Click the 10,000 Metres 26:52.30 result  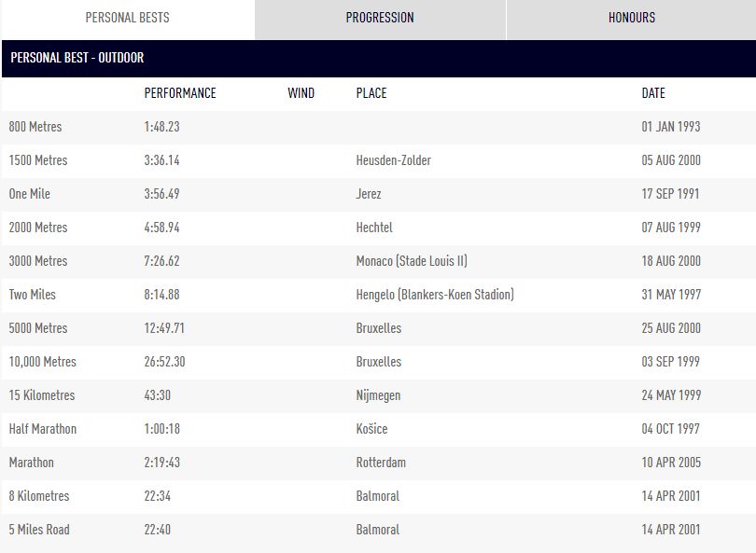point(164,362)
